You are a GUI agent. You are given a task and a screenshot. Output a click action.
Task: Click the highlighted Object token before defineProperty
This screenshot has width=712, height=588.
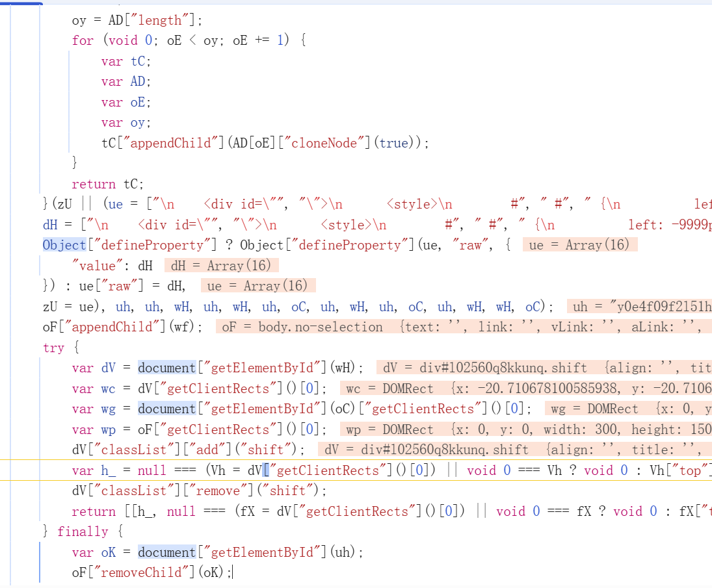click(x=64, y=245)
